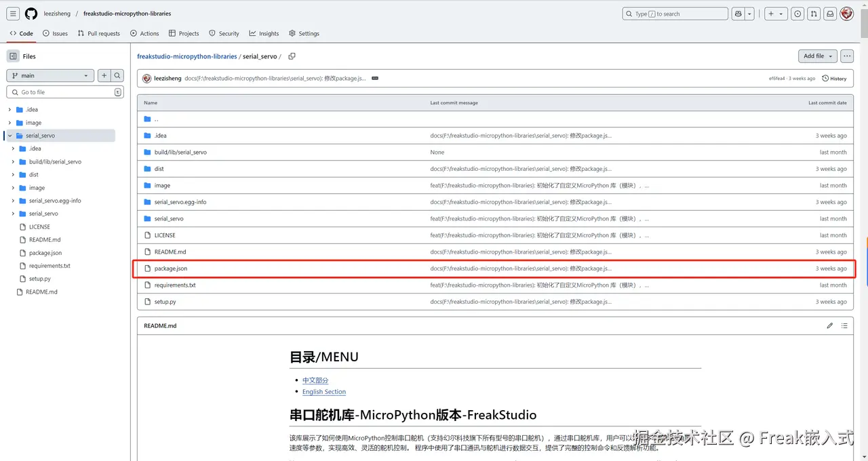Open Copilot chat icon in header

739,14
